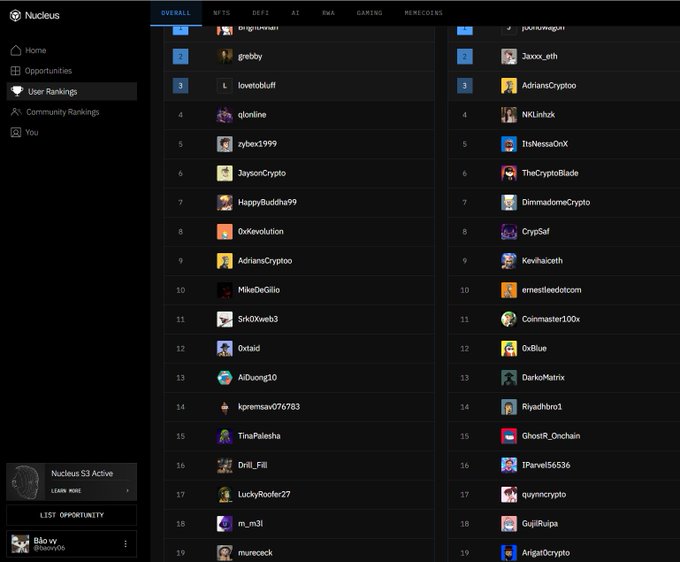Click username DarkoMatrix
This screenshot has width=680, height=562.
543,378
